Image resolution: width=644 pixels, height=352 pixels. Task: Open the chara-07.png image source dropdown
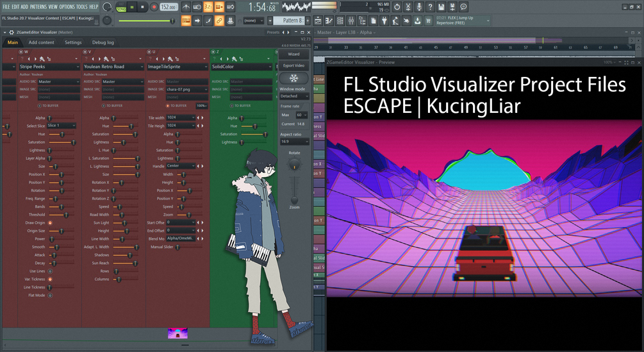(x=187, y=89)
